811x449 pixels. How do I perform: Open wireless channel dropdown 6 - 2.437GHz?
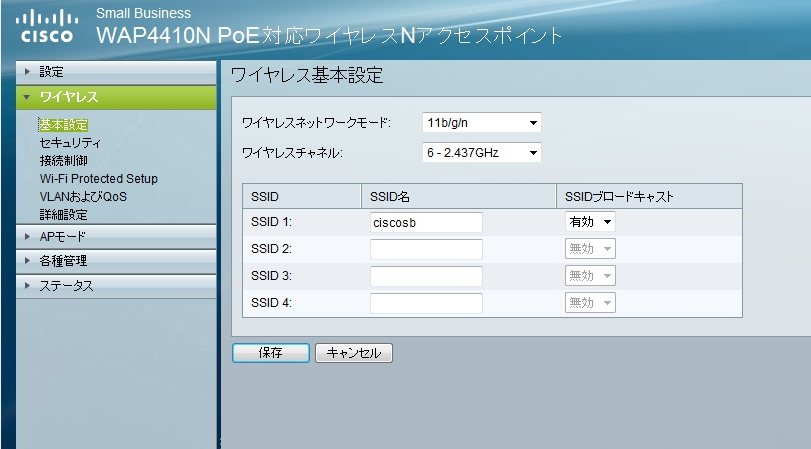(482, 153)
